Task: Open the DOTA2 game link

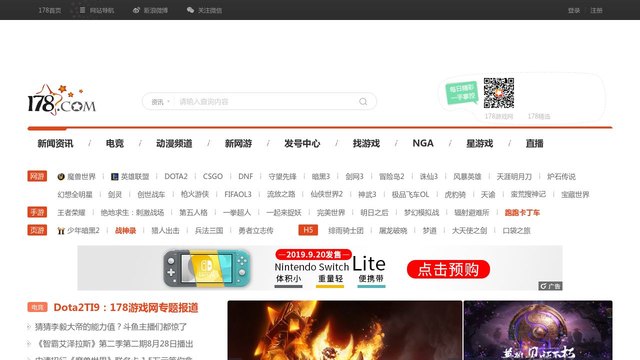Action: click(x=176, y=176)
